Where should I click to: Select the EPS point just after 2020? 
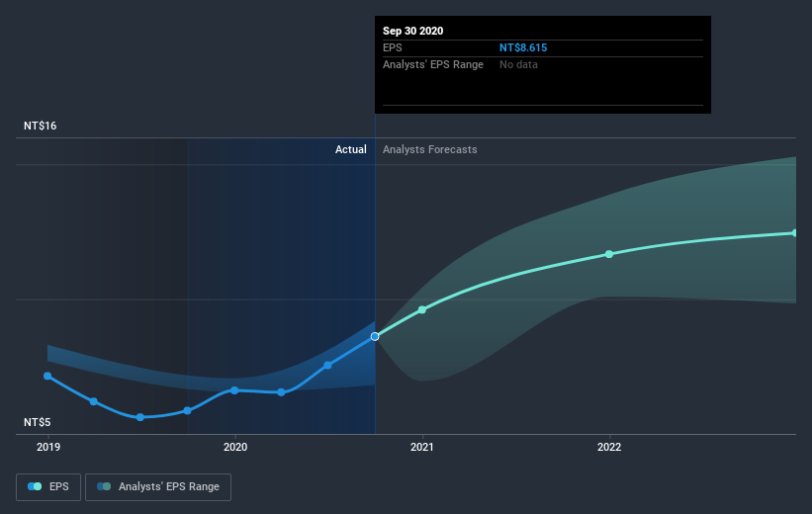(x=281, y=392)
